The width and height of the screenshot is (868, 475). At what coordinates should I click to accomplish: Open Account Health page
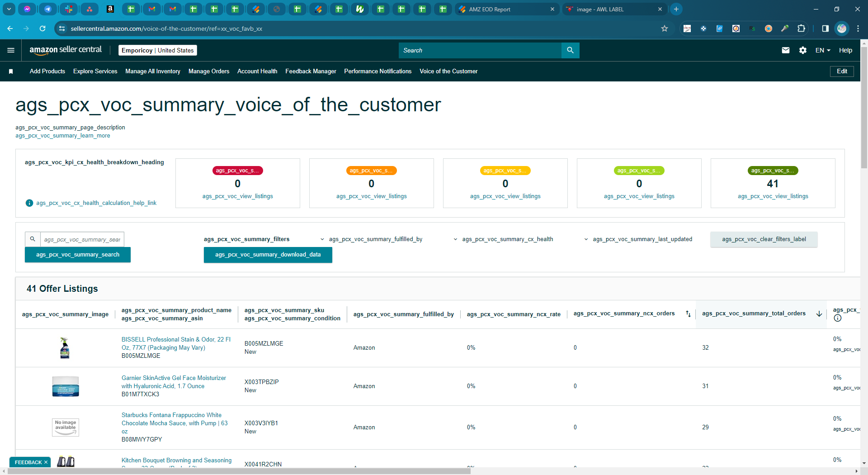coord(257,71)
